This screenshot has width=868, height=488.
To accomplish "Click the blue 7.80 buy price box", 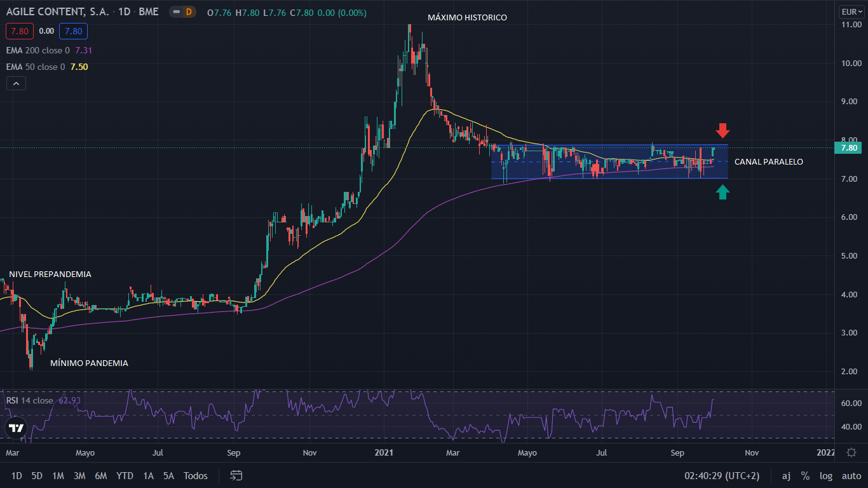I will 73,30.
